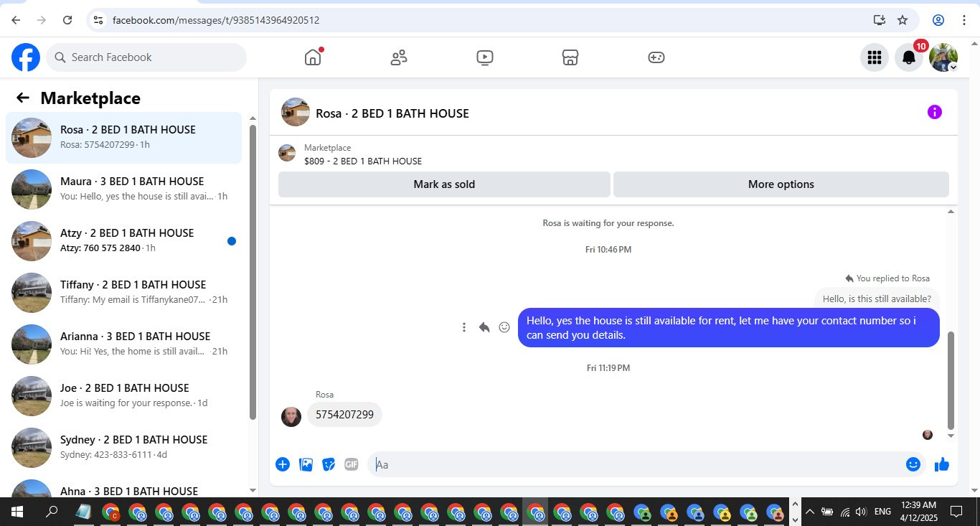This screenshot has width=980, height=526.
Task: Open the Chrome profile icon
Action: 938,20
